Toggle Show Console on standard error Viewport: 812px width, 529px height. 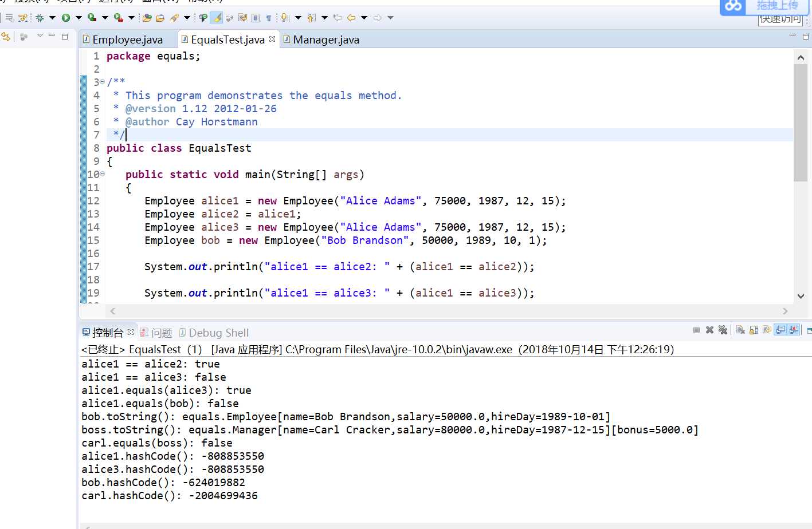pos(794,330)
